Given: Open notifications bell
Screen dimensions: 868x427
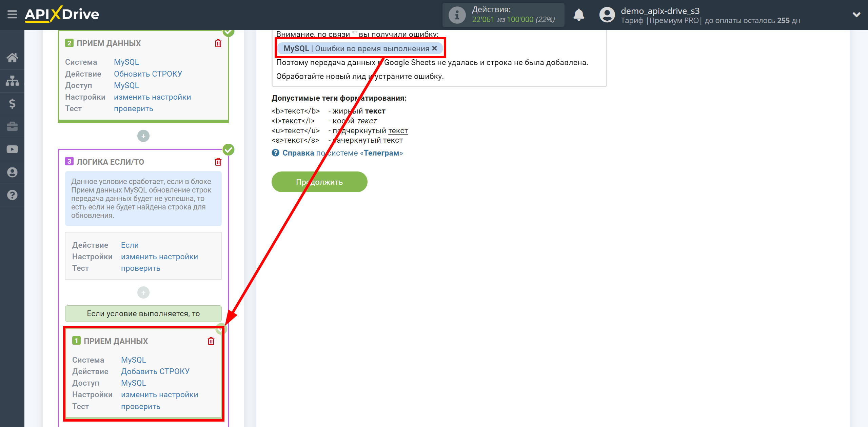Looking at the screenshot, I should point(579,15).
